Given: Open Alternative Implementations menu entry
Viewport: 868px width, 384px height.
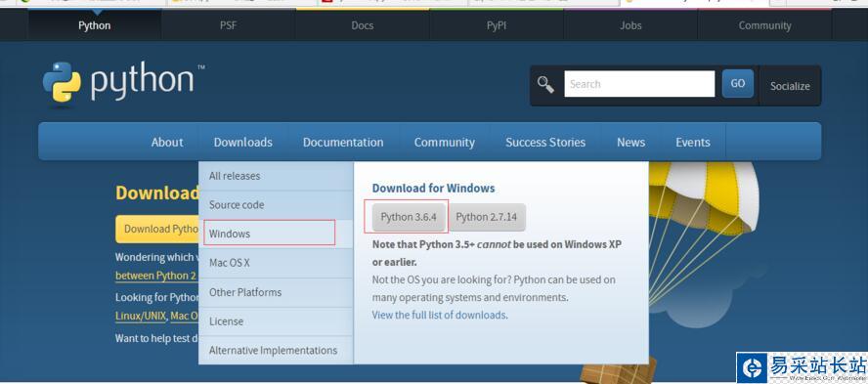Looking at the screenshot, I should pyautogui.click(x=276, y=350).
